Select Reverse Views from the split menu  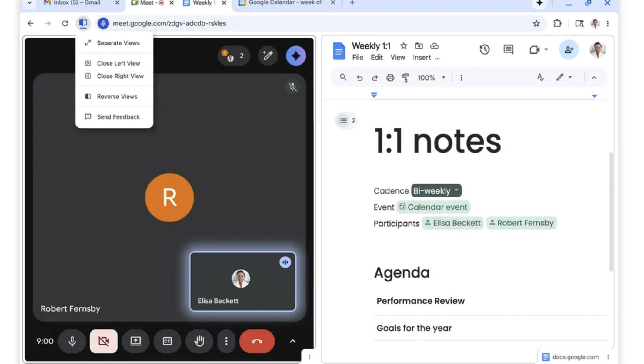click(117, 96)
